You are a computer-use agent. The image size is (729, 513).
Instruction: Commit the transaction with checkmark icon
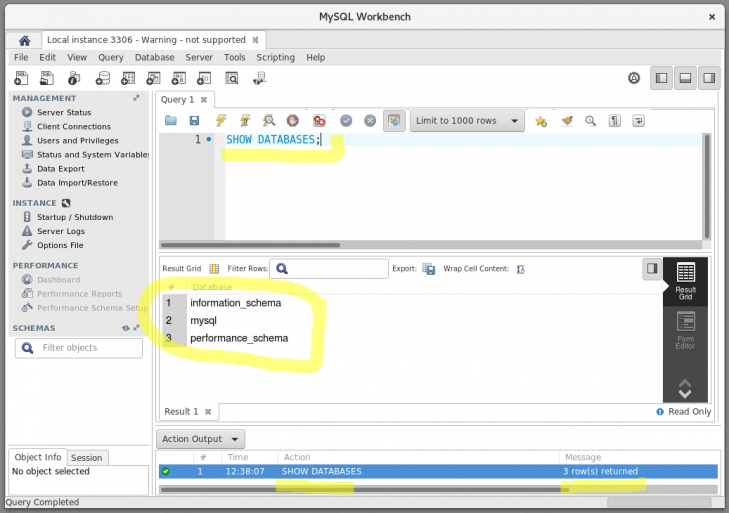pyautogui.click(x=346, y=121)
